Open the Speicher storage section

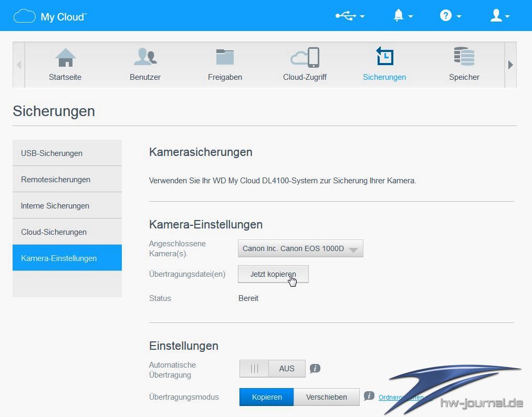tap(464, 65)
